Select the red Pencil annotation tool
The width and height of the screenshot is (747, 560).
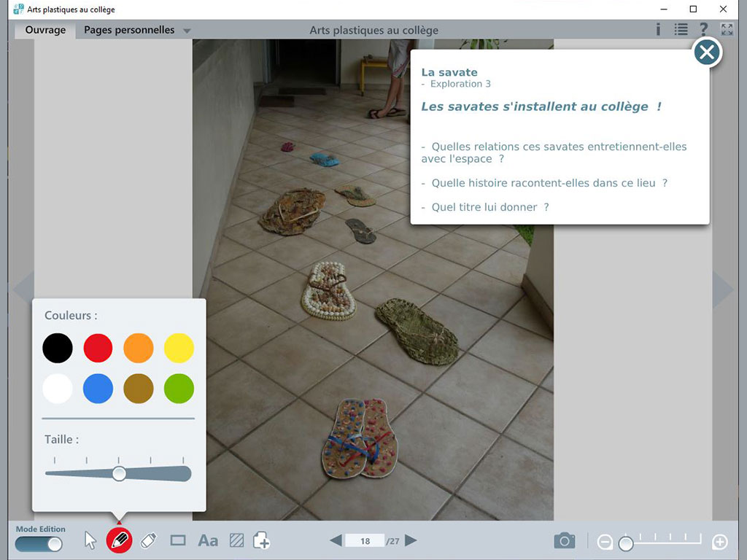[120, 540]
